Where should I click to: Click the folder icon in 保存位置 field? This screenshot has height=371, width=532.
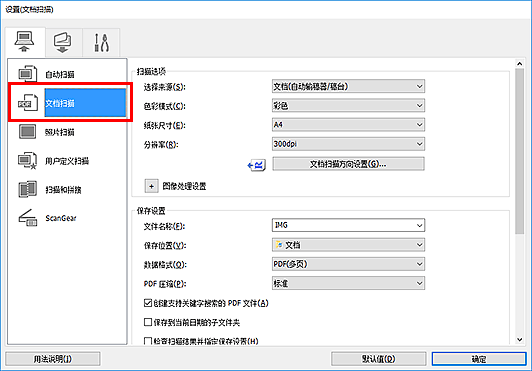279,244
